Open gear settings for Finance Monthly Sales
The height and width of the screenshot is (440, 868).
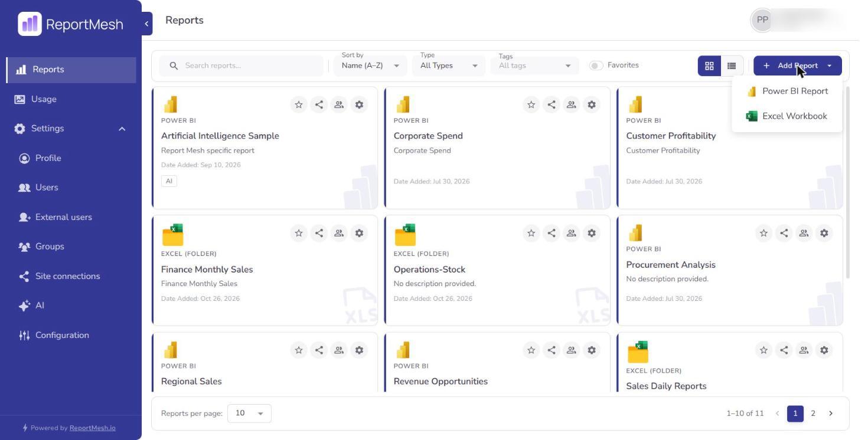359,233
